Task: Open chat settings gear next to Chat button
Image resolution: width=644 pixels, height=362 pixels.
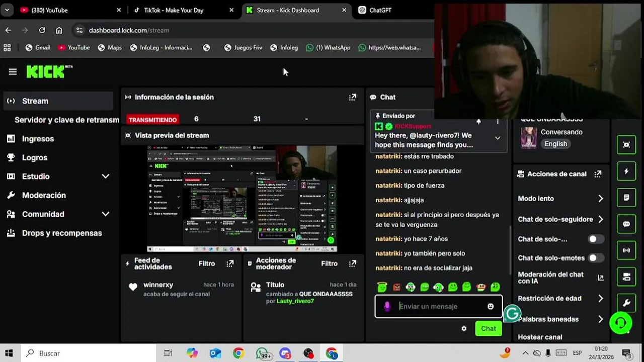Action: point(464,328)
